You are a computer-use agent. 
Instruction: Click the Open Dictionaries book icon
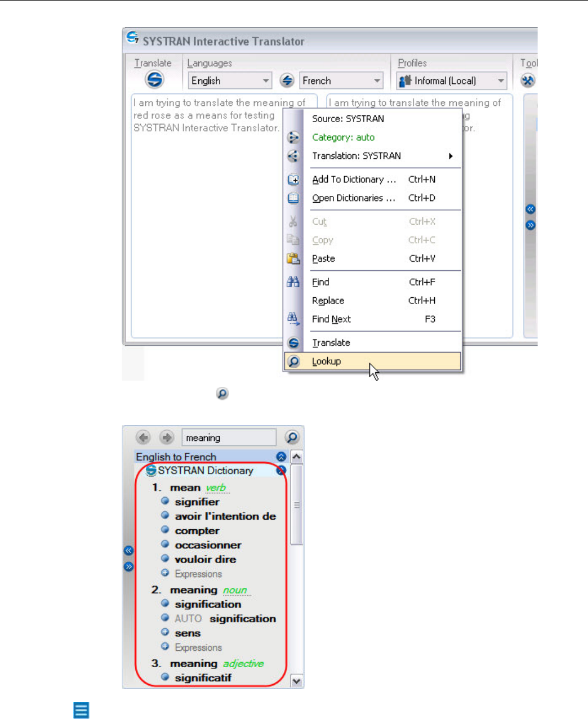(x=293, y=198)
